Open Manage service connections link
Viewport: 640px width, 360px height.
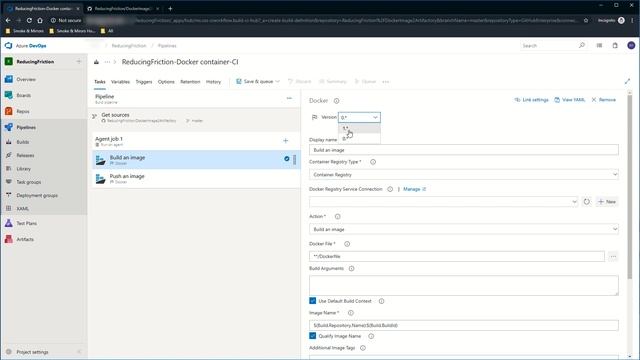click(414, 189)
